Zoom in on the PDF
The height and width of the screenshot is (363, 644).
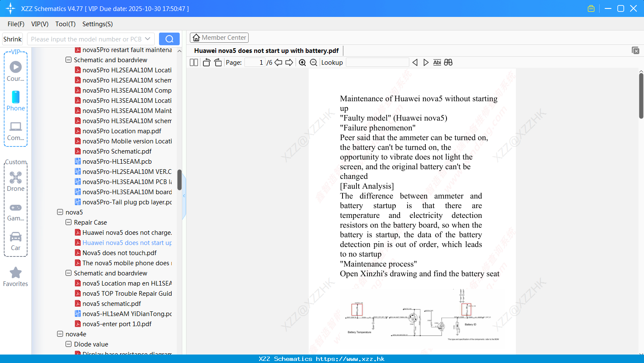click(x=302, y=63)
